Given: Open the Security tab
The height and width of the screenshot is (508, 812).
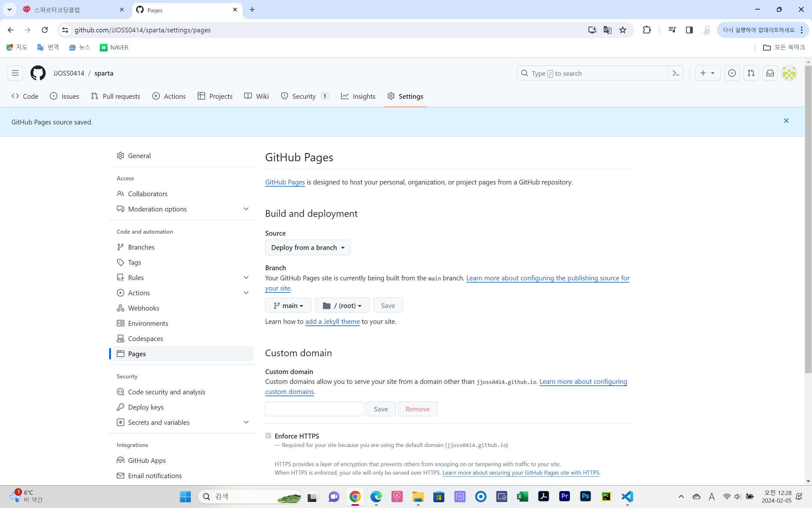Looking at the screenshot, I should [305, 96].
